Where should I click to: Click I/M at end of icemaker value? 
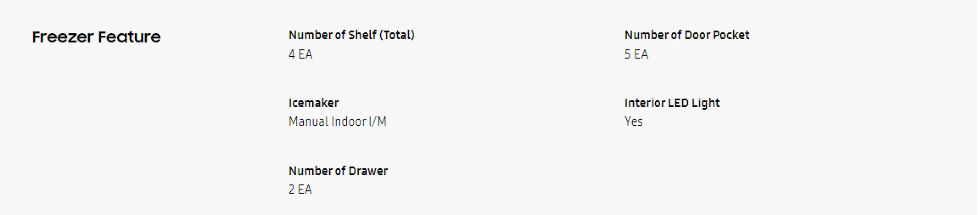click(377, 122)
